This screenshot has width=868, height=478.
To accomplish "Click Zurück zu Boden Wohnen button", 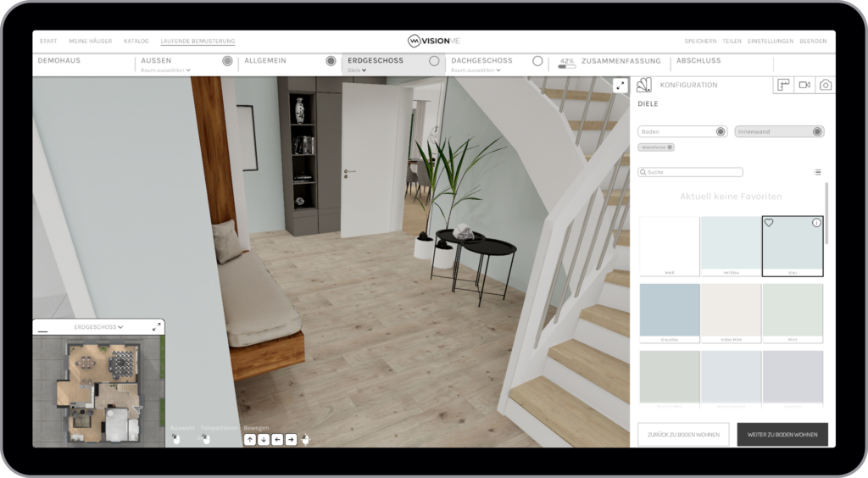I will [683, 435].
